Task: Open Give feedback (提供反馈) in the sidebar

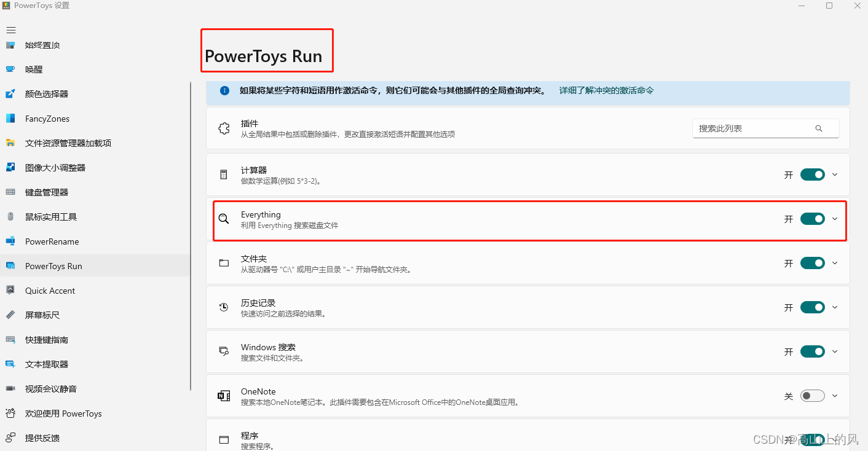Action: pyautogui.click(x=95, y=438)
